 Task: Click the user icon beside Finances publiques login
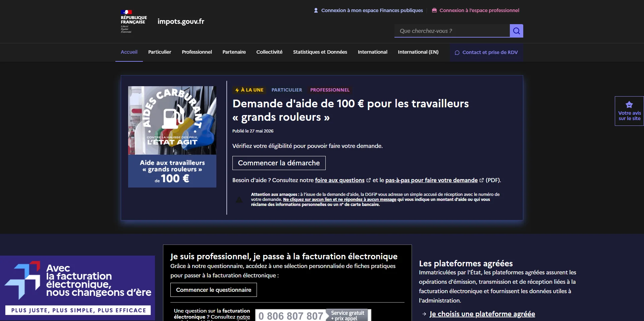click(x=316, y=10)
